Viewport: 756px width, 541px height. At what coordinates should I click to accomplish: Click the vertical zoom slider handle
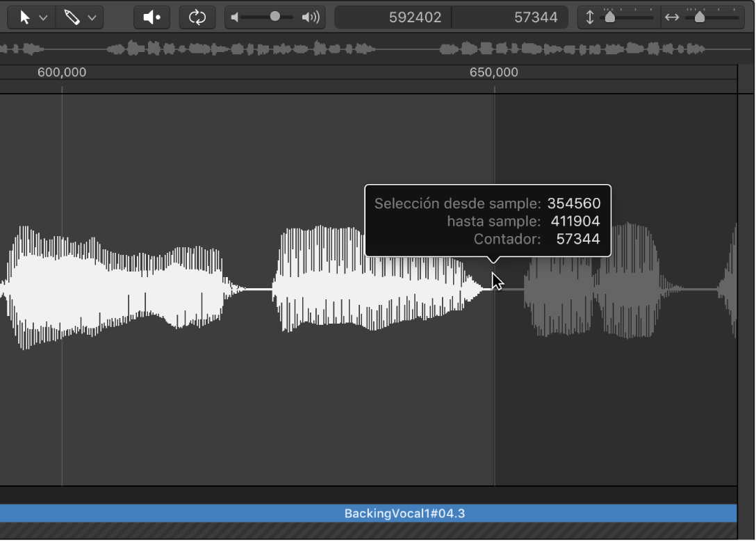[609, 17]
